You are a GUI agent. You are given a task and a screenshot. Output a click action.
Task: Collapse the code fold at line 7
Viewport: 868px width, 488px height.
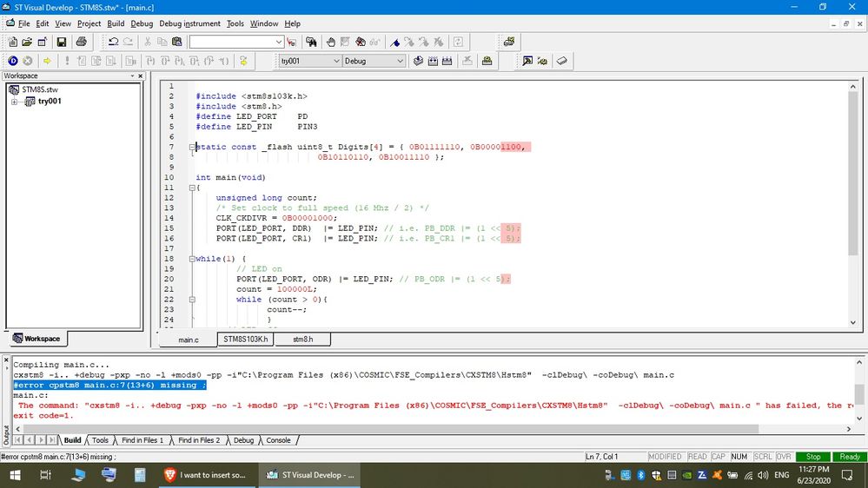tap(192, 147)
